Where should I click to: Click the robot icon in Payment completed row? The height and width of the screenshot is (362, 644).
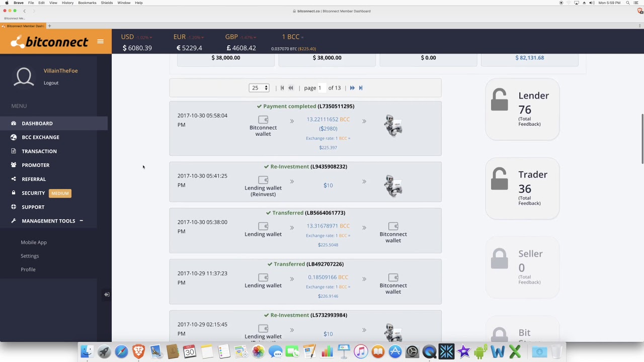point(393,126)
